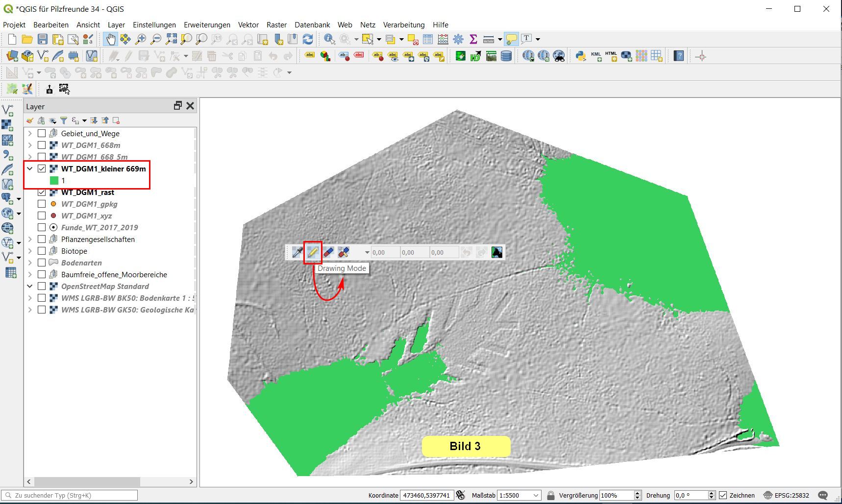Click the Koordinate input field
842x504 pixels.
pos(426,495)
